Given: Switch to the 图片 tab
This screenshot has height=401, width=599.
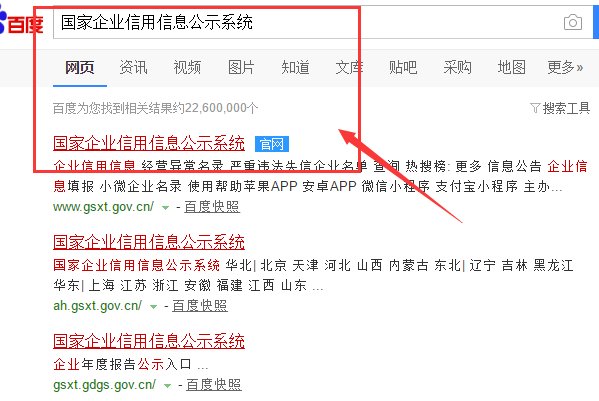Looking at the screenshot, I should point(241,68).
